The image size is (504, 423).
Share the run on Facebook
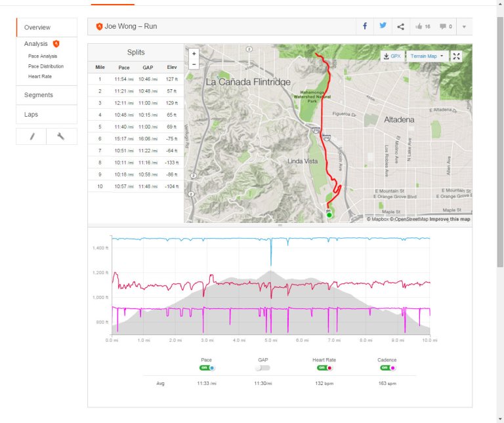(365, 27)
